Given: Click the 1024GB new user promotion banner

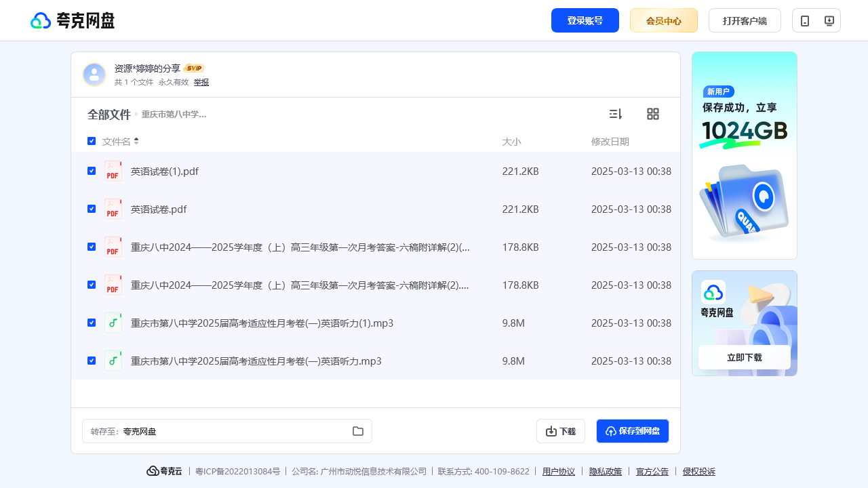Looking at the screenshot, I should pos(745,155).
